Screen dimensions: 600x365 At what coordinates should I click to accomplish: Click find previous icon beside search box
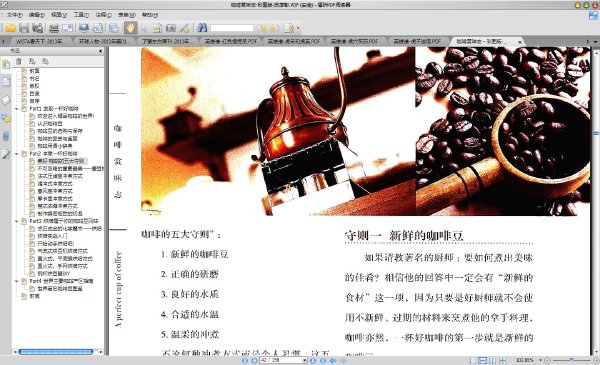(261, 28)
